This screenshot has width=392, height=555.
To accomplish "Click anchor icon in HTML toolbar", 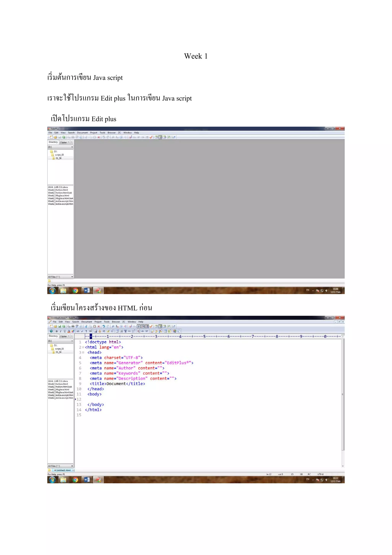I will click(100, 331).
